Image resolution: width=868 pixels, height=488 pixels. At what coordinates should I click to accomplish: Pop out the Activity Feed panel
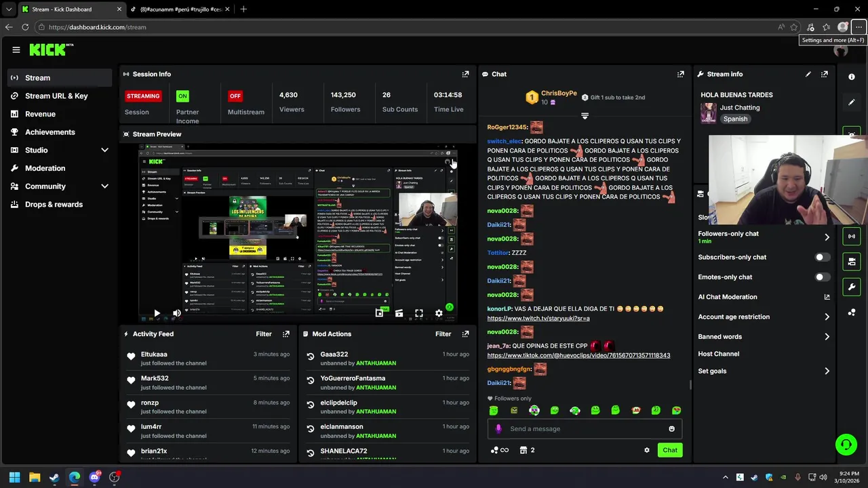point(286,334)
